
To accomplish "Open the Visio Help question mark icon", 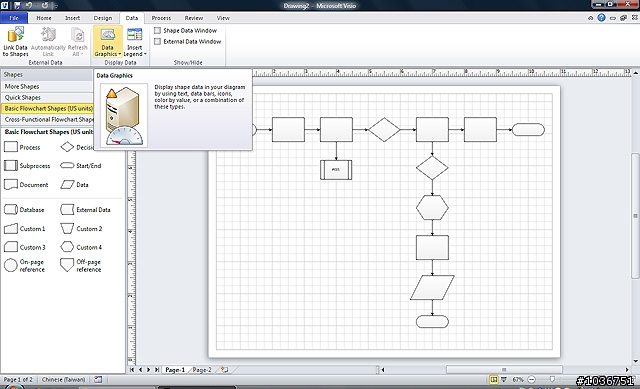I will tap(601, 18).
